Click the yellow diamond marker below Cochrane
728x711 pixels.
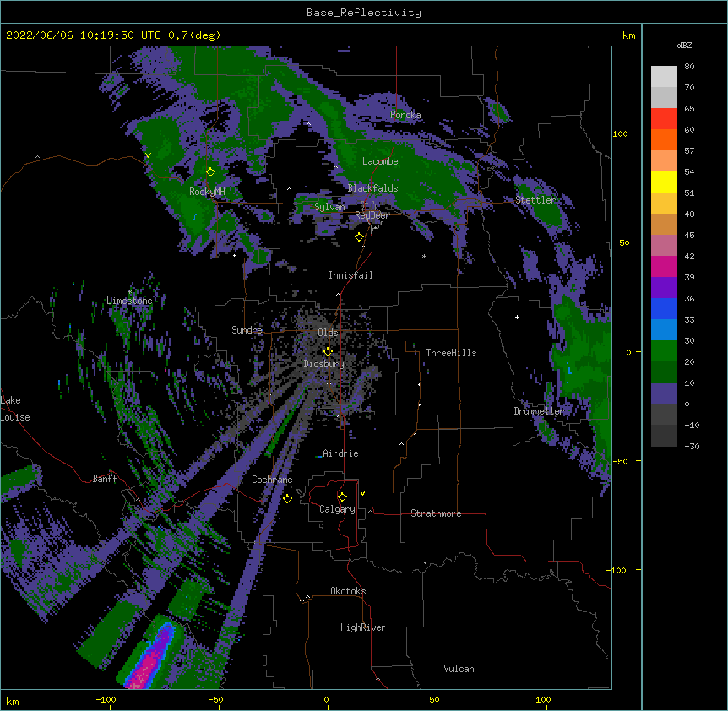coord(287,498)
